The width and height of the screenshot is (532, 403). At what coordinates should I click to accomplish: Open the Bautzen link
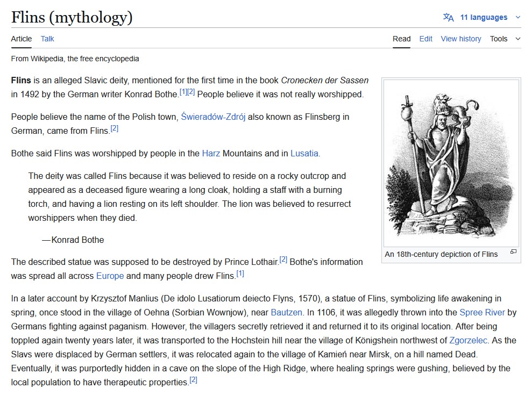286,313
